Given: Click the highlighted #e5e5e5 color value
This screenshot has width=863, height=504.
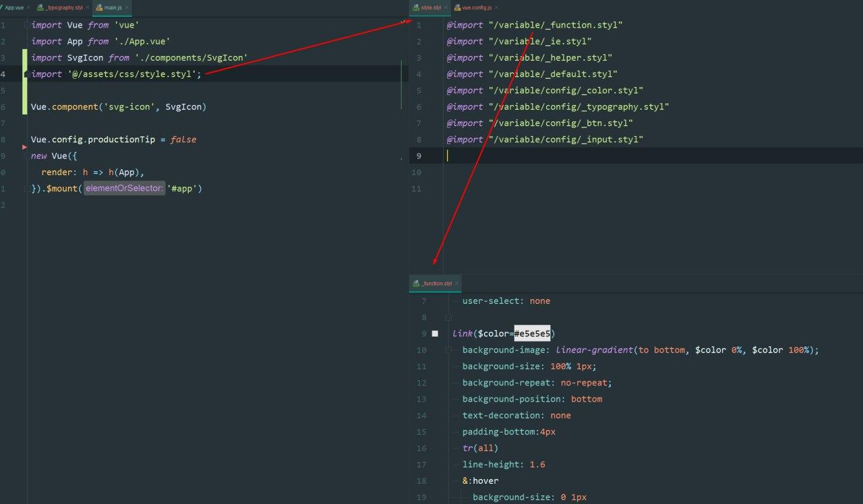Looking at the screenshot, I should click(532, 334).
